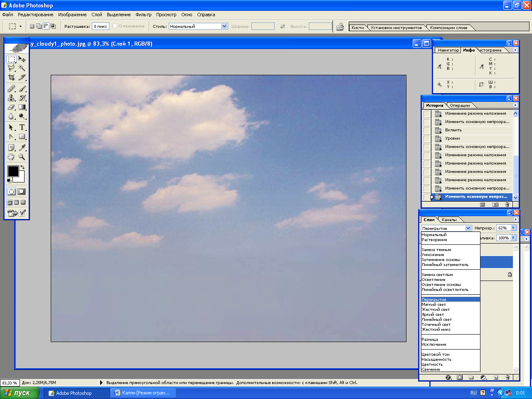Viewport: 532px width, 399px height.
Task: Enable New selection mode in options bar
Action: 32,26
